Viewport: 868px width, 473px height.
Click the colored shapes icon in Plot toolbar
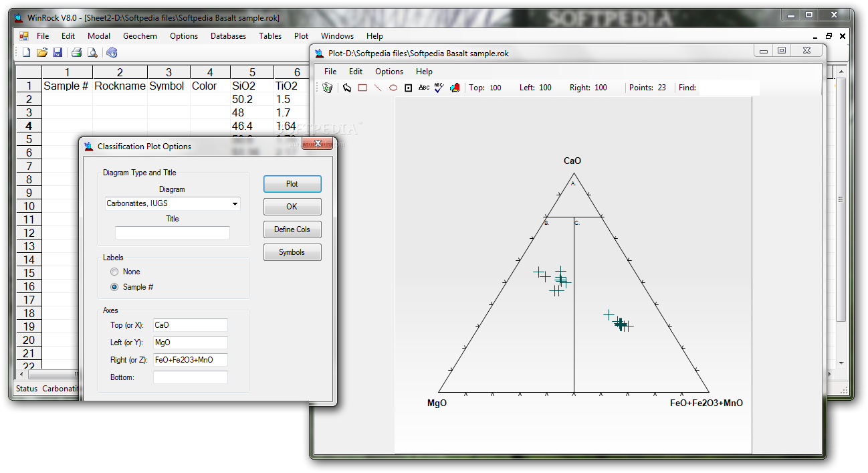pos(455,88)
